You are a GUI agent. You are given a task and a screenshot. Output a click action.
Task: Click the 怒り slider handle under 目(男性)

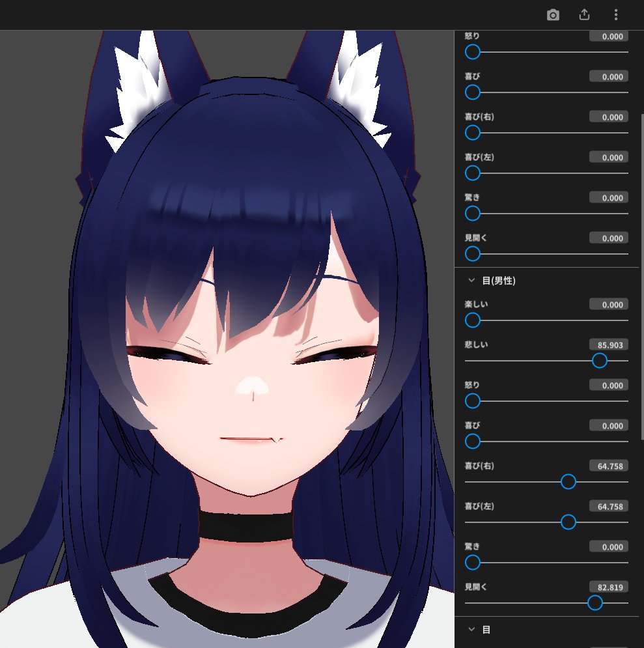[x=473, y=401]
